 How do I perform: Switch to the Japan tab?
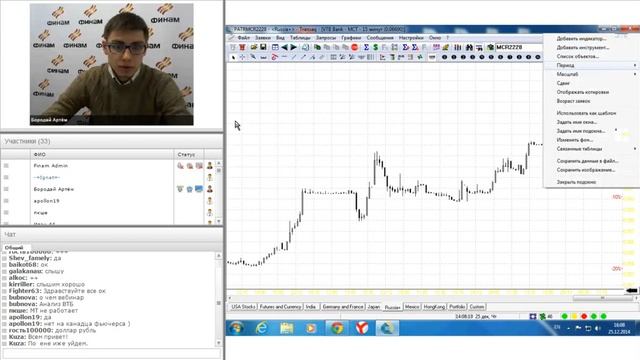(373, 307)
